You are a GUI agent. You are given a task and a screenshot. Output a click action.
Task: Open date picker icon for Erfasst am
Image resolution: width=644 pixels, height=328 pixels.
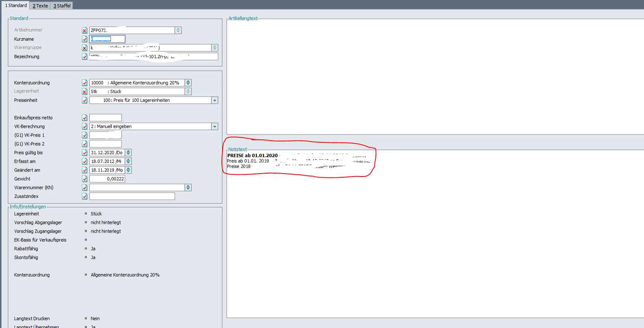click(128, 162)
